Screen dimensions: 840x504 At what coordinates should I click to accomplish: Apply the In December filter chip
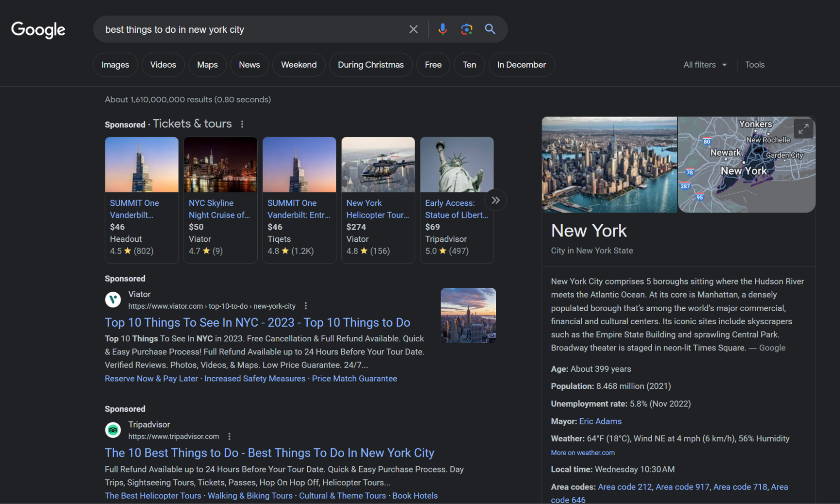point(521,65)
